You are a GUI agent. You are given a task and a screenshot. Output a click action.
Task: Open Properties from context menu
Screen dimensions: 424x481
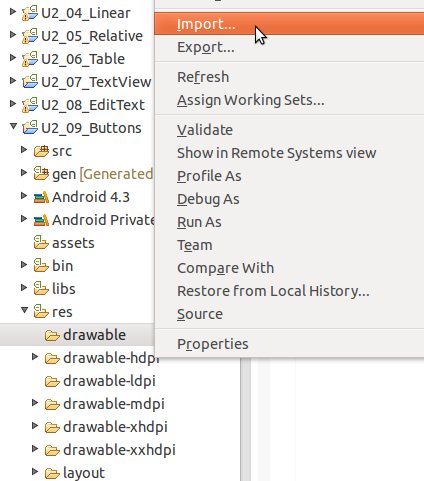click(289, 344)
